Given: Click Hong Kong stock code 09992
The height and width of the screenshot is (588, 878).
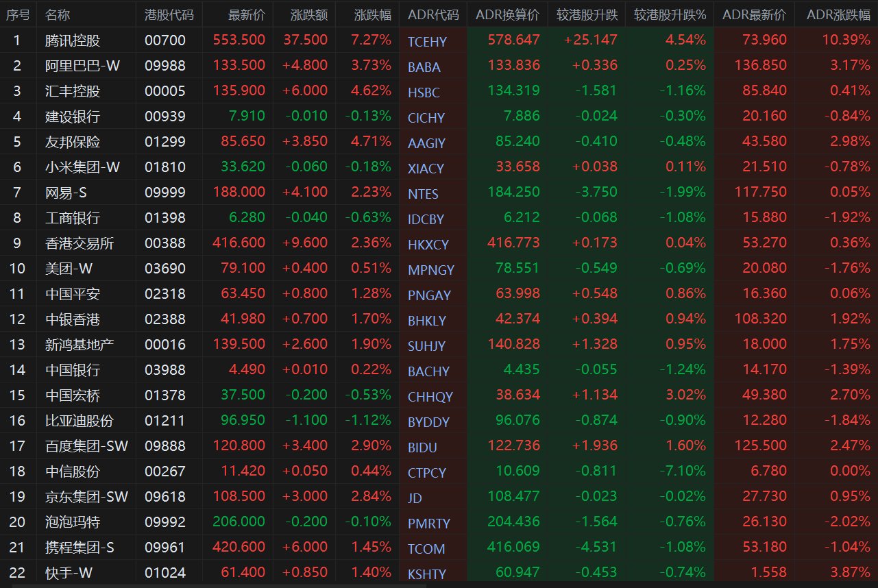Looking at the screenshot, I should pyautogui.click(x=165, y=522).
